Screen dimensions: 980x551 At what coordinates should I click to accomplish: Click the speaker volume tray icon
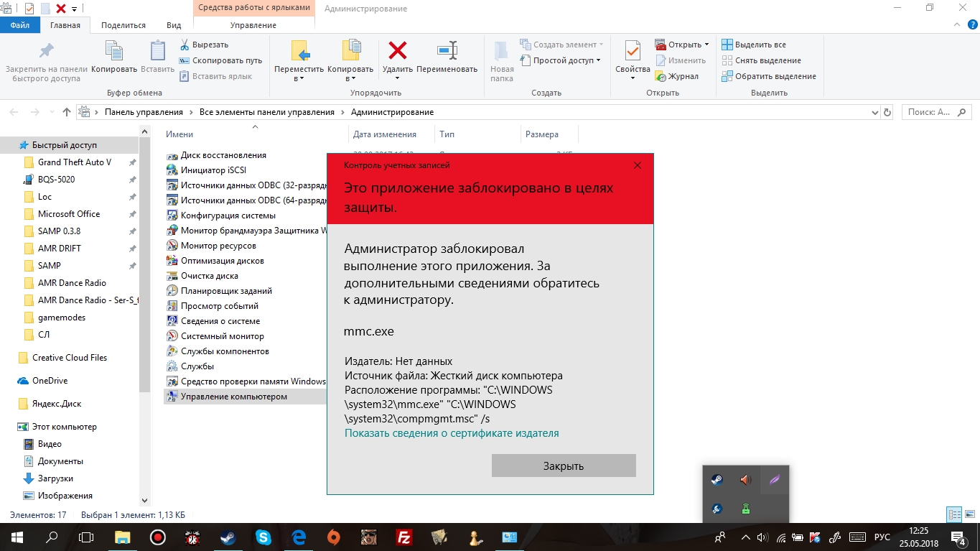point(762,537)
